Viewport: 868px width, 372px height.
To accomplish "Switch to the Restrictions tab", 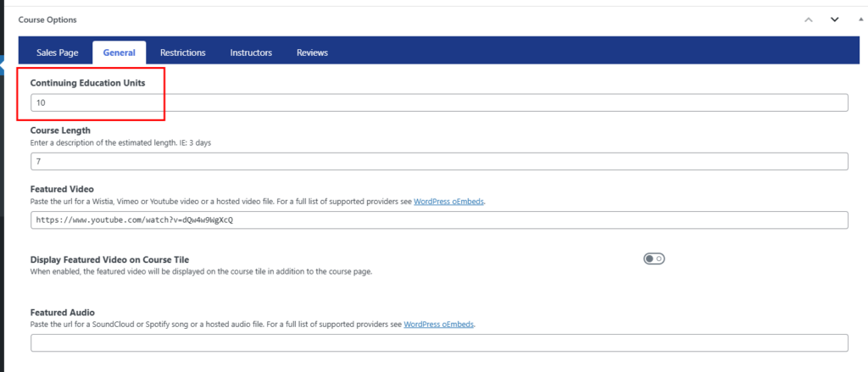I will (x=183, y=53).
